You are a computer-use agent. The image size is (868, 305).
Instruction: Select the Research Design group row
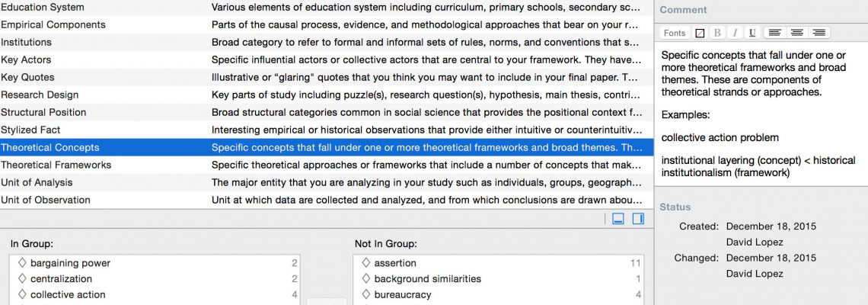[x=327, y=95]
